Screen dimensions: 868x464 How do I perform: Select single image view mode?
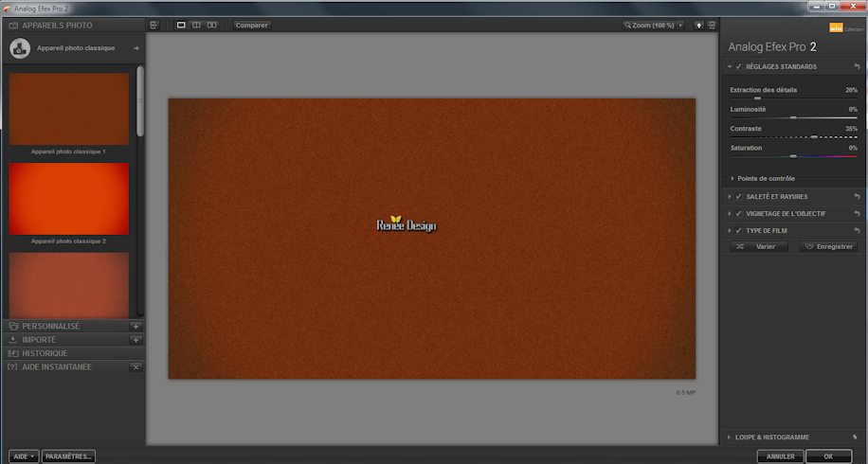[x=181, y=25]
